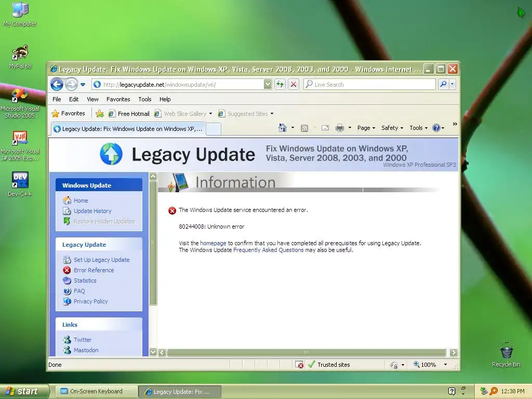
Task: Open the recent pages arrow beside Forward
Action: tap(83, 85)
